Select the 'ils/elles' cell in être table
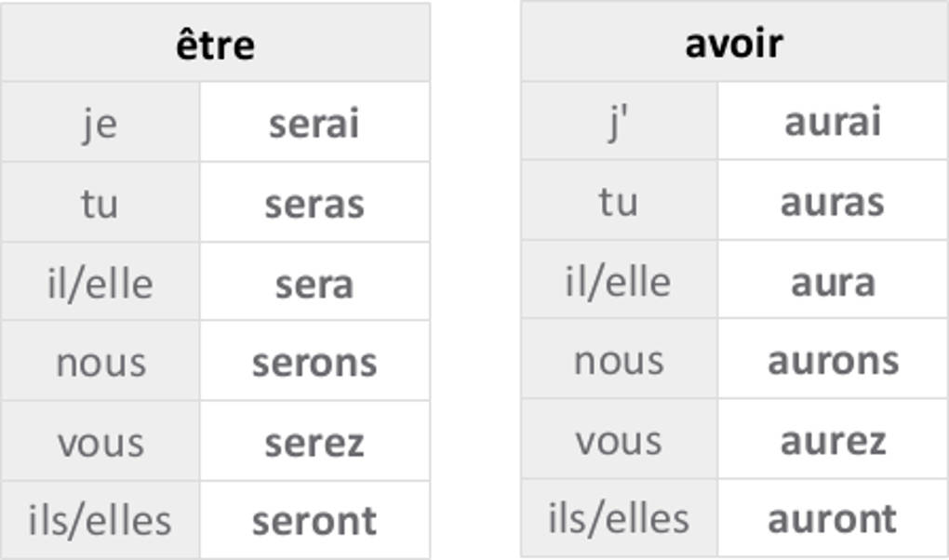The height and width of the screenshot is (560, 949). 100,520
